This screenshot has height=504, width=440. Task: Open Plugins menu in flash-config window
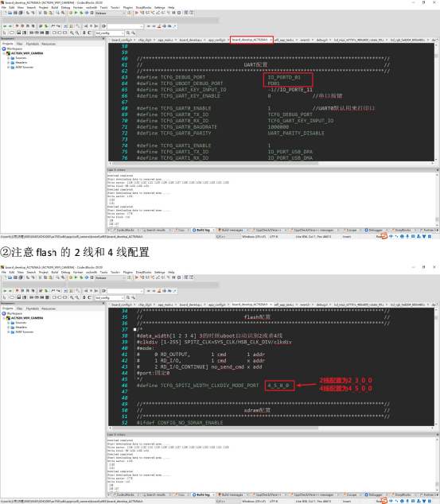point(128,272)
